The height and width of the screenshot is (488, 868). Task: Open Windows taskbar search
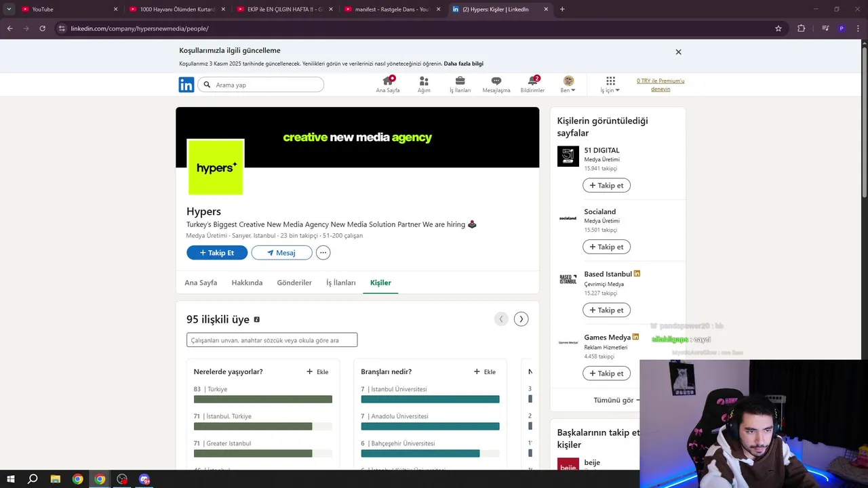(x=33, y=479)
